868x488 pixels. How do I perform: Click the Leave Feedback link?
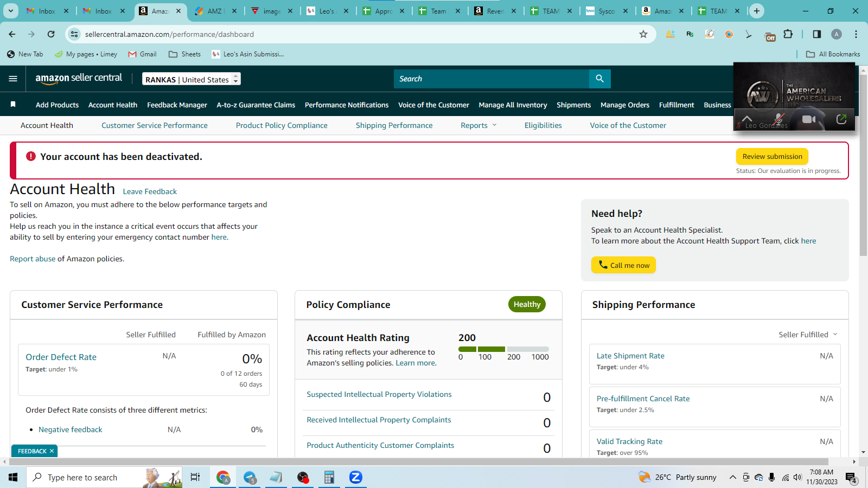(x=150, y=191)
